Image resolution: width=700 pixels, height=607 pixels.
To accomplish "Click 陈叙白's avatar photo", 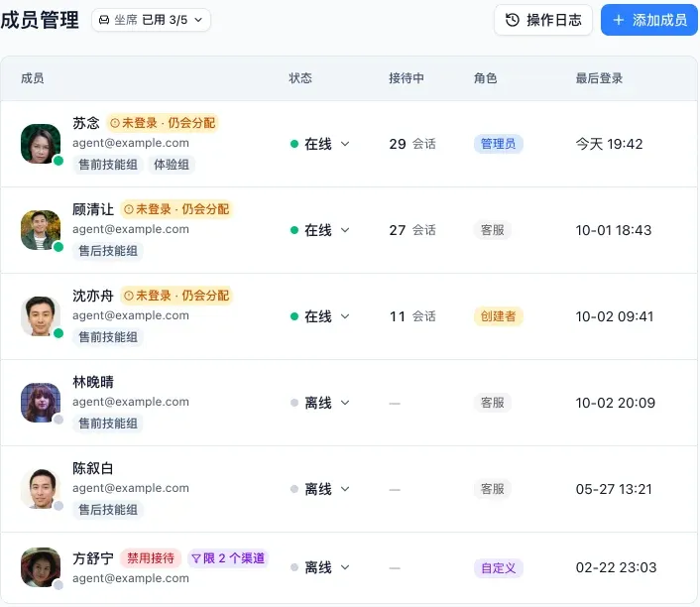I will pos(41,489).
